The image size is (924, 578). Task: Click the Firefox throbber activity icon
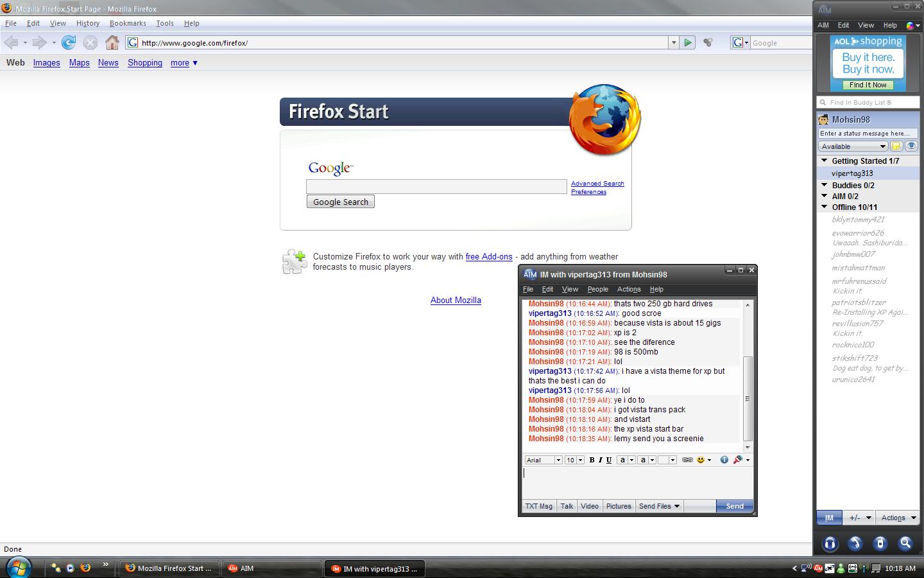click(708, 42)
